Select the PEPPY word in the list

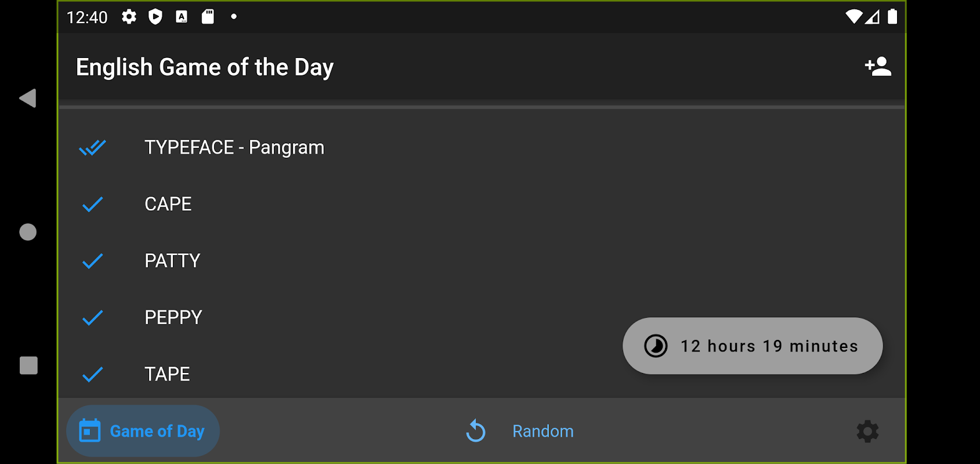coord(173,318)
